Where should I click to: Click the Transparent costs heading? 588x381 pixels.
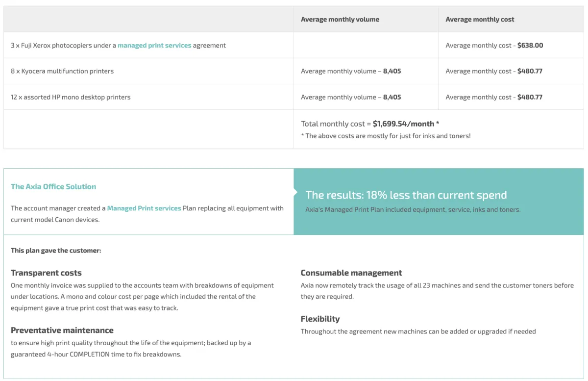(x=46, y=273)
